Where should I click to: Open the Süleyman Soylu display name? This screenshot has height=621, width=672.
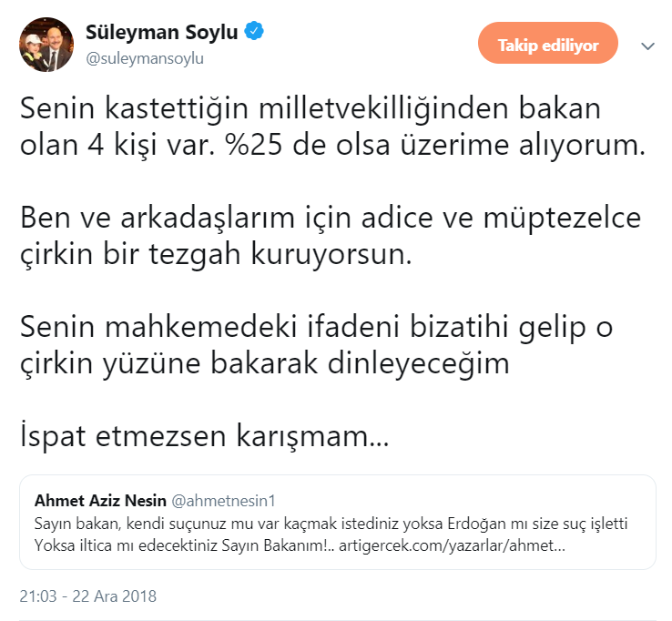pos(161,33)
